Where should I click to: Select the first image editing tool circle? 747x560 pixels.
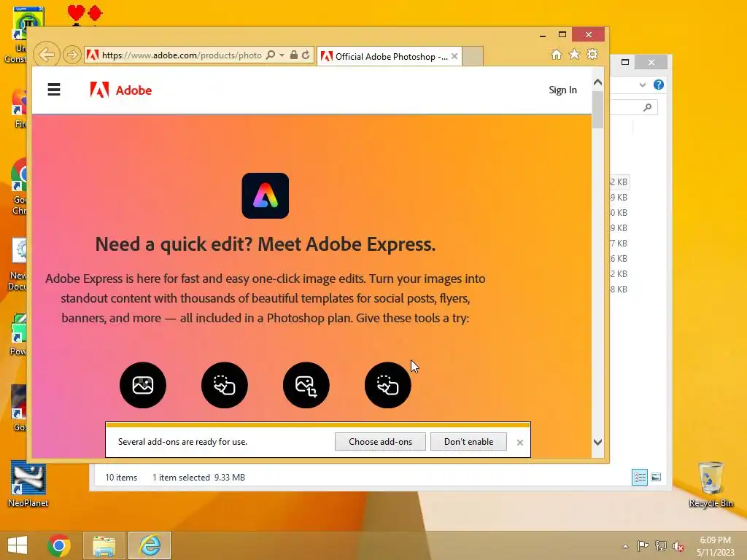[x=143, y=385]
